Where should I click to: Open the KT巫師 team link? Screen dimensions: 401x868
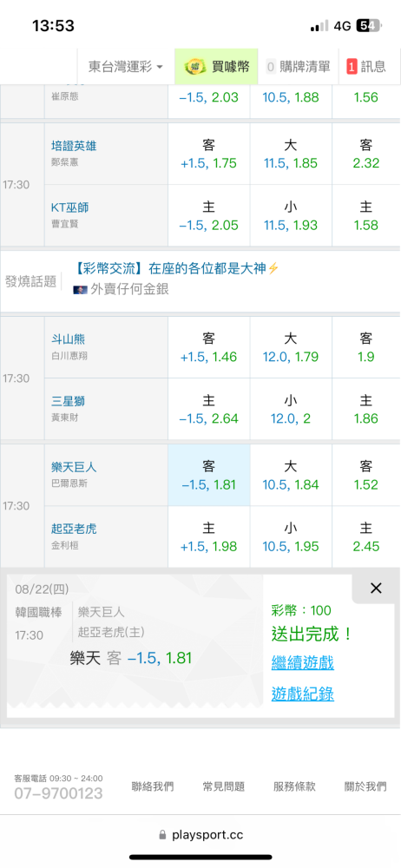coord(69,207)
